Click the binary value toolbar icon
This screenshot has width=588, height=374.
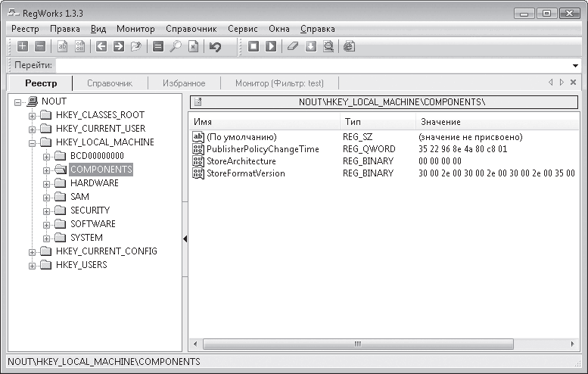(80, 46)
